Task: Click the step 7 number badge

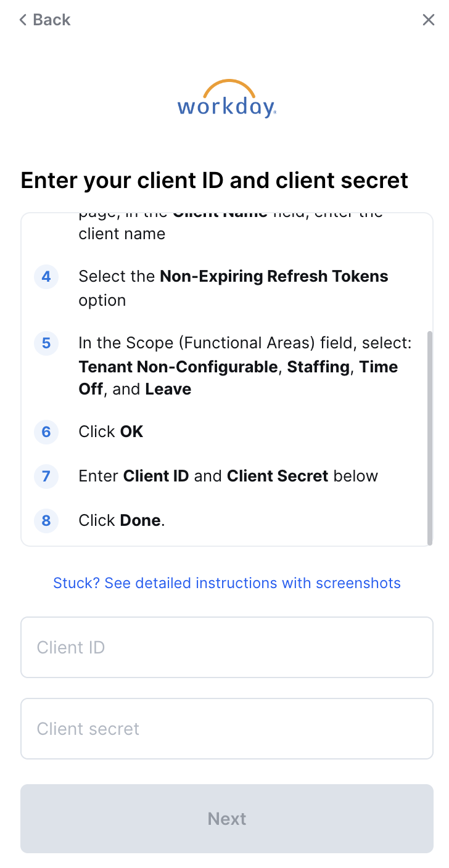Action: [x=46, y=476]
